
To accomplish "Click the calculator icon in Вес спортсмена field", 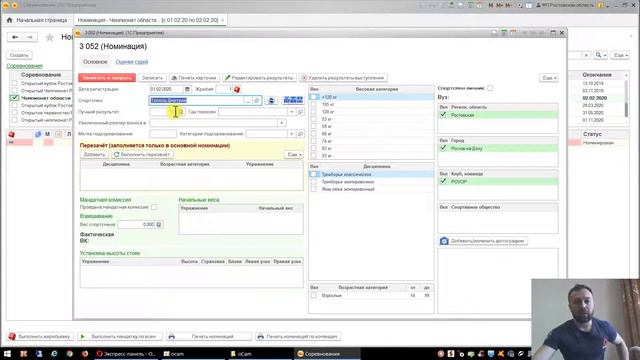I will 159,224.
